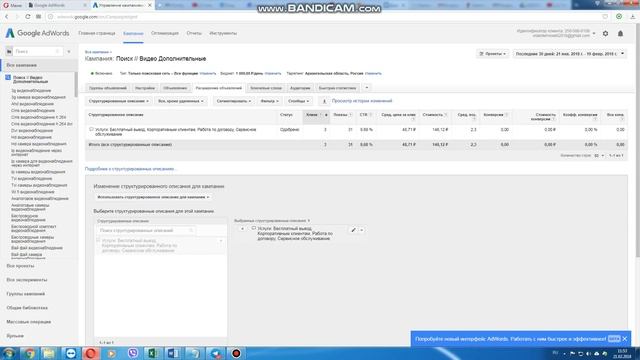Open the Windows Start button
The image size is (640, 360).
tap(9, 353)
